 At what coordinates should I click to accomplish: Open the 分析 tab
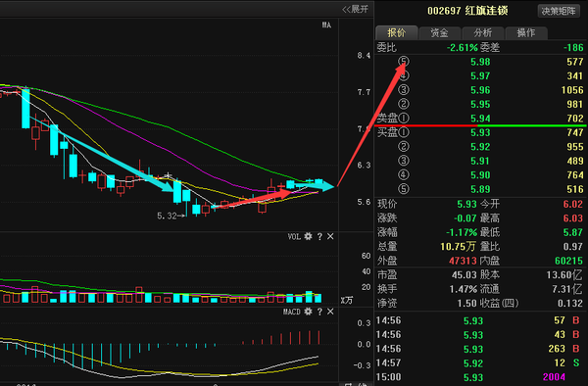coord(482,32)
